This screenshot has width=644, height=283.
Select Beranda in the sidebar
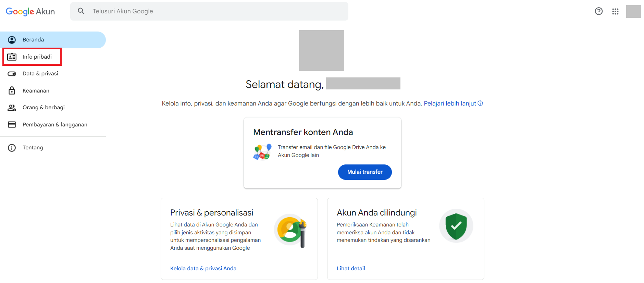pyautogui.click(x=53, y=40)
